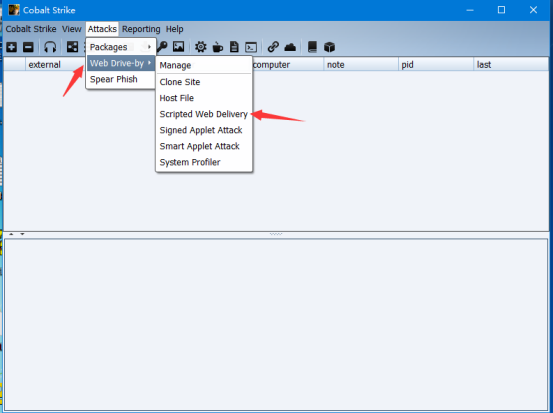Click the cloud Manage Web Server icon
The image size is (553, 413).
pyautogui.click(x=290, y=47)
